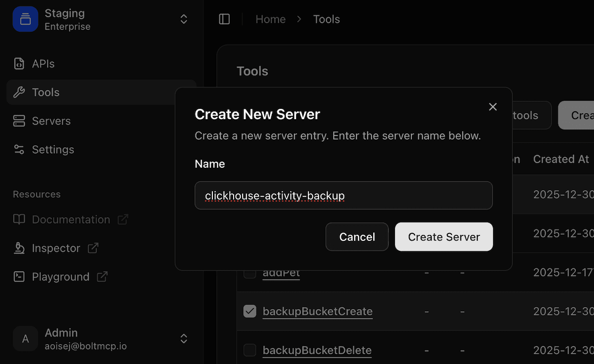Uncheck the backupBucketCreate checkbox
Image resolution: width=594 pixels, height=364 pixels.
tap(250, 311)
